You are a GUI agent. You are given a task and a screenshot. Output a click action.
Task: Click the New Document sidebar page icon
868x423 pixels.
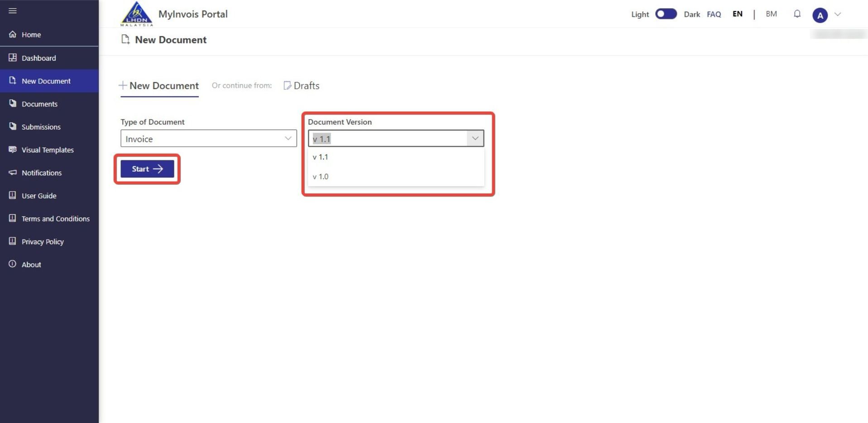(13, 80)
